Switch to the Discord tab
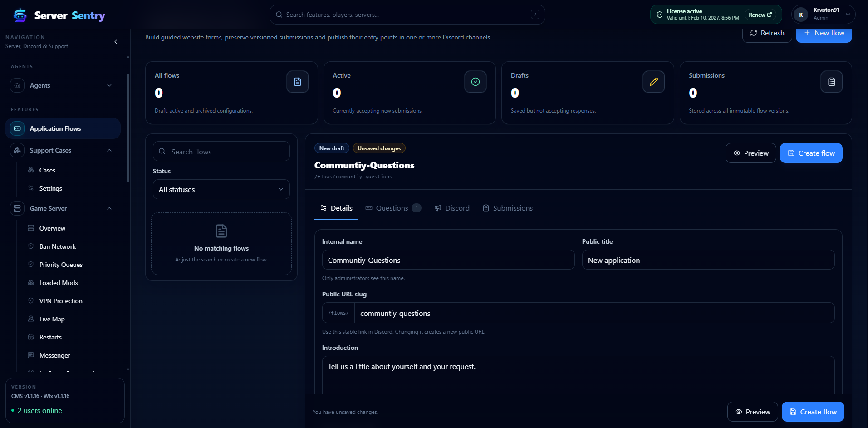Image resolution: width=868 pixels, height=428 pixels. click(452, 208)
